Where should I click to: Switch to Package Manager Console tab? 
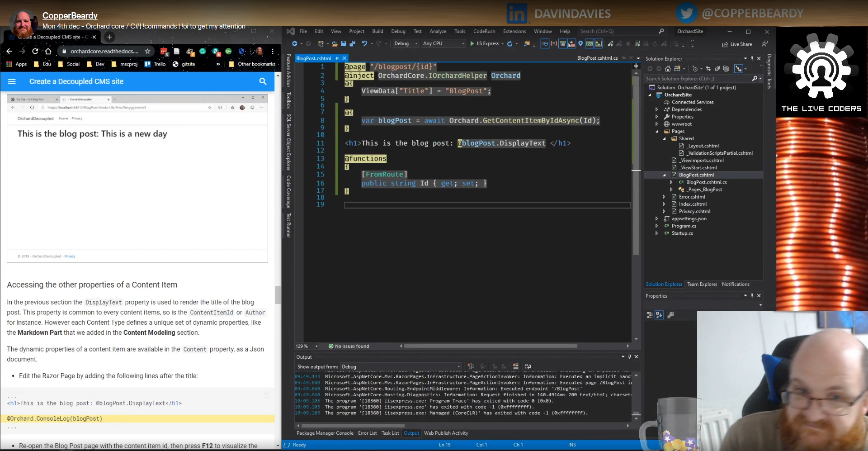point(325,433)
